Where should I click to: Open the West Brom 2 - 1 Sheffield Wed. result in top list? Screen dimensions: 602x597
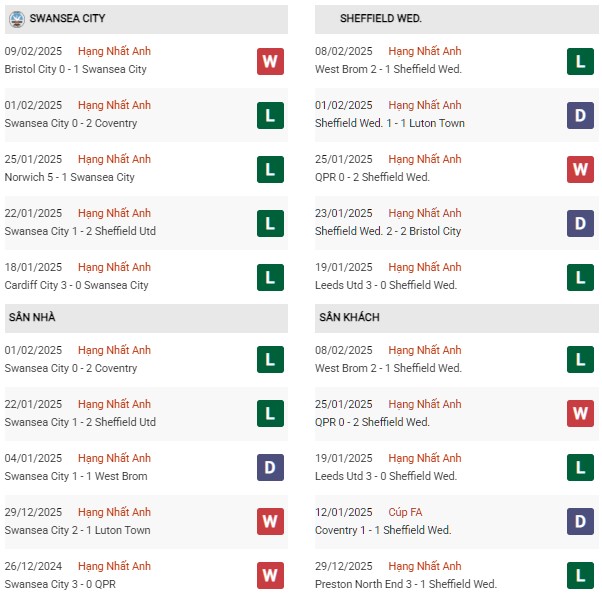[x=388, y=69]
